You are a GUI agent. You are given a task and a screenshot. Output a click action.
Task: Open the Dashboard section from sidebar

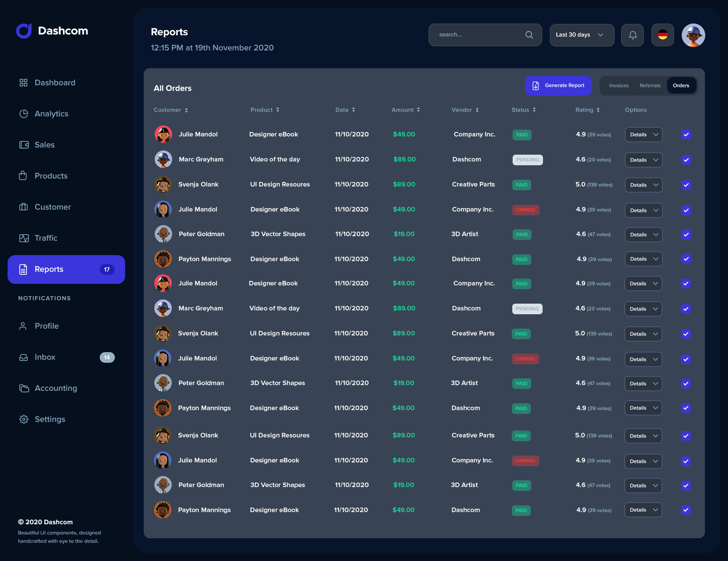pos(55,82)
